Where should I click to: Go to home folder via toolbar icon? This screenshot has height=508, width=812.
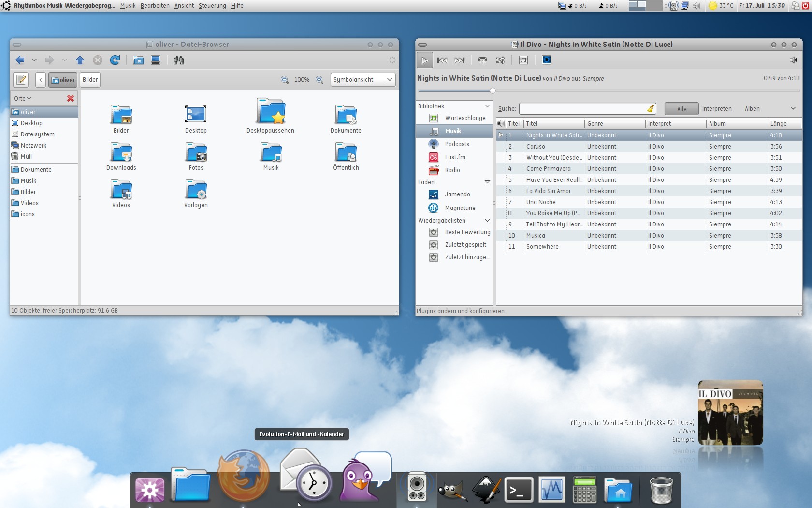click(x=138, y=60)
